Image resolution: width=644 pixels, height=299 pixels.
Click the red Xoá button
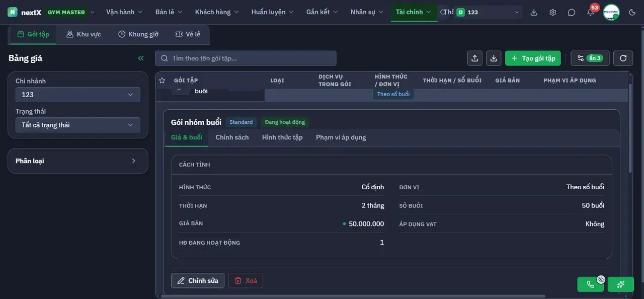(246, 281)
